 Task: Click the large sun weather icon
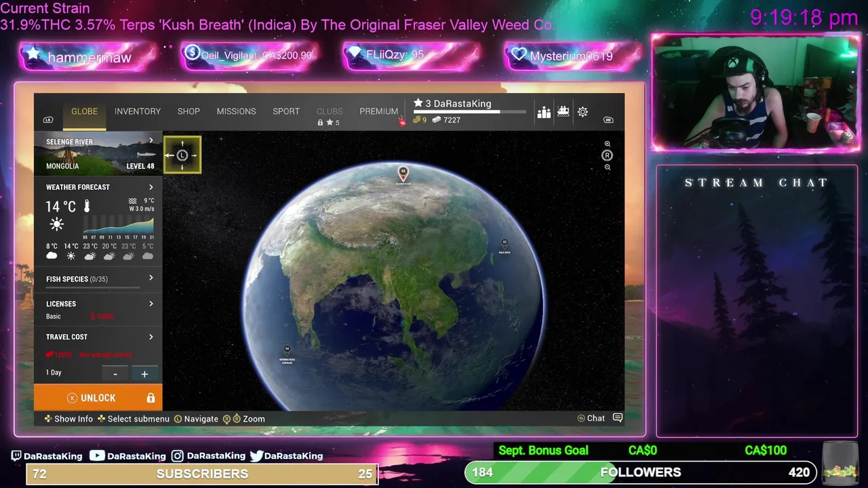(x=57, y=224)
